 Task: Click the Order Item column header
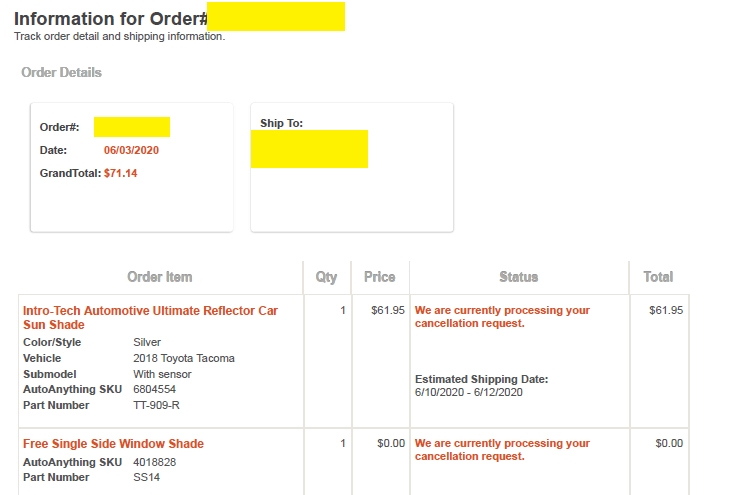click(160, 277)
